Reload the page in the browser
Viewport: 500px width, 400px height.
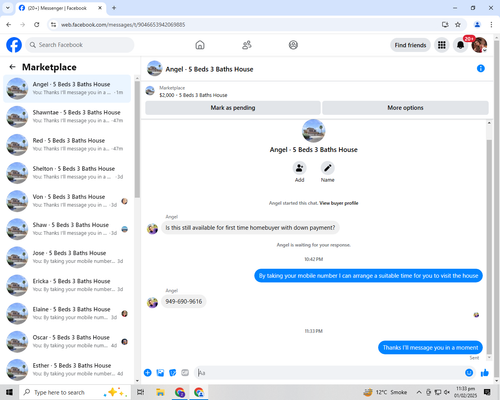pos(37,25)
